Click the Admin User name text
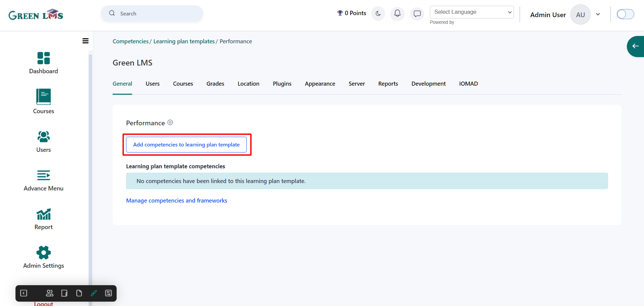Viewport: 644px width, 306px height. point(548,15)
